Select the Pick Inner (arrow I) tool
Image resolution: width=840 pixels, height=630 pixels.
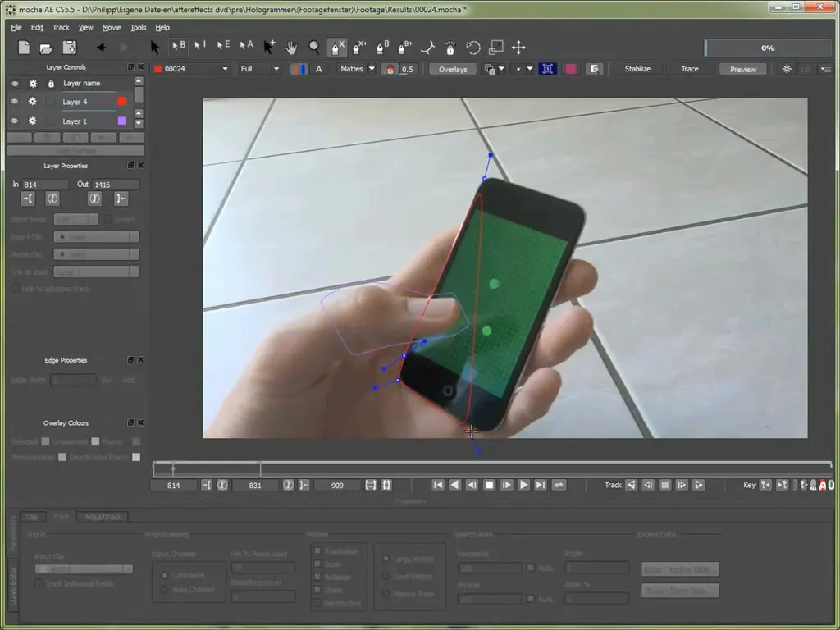pos(200,46)
